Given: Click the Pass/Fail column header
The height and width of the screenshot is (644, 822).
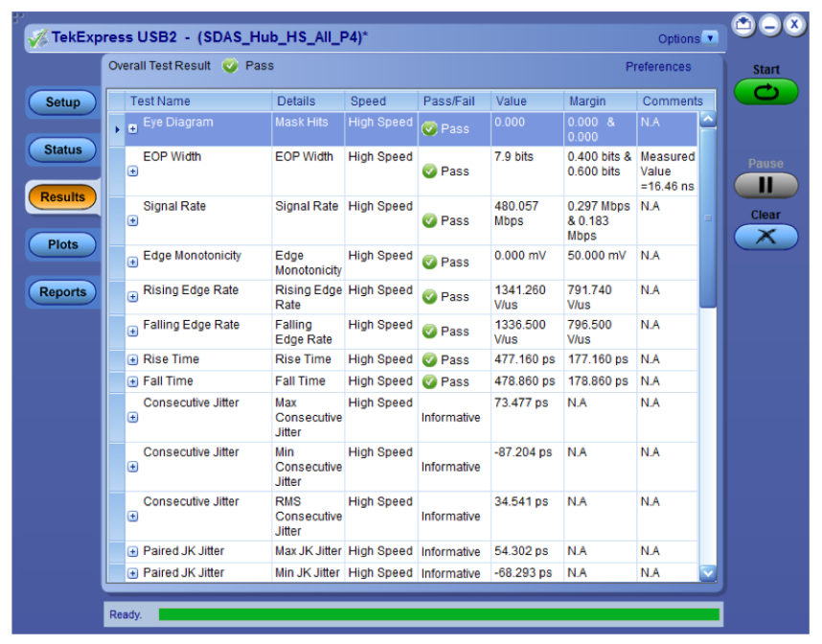Looking at the screenshot, I should click(x=454, y=102).
